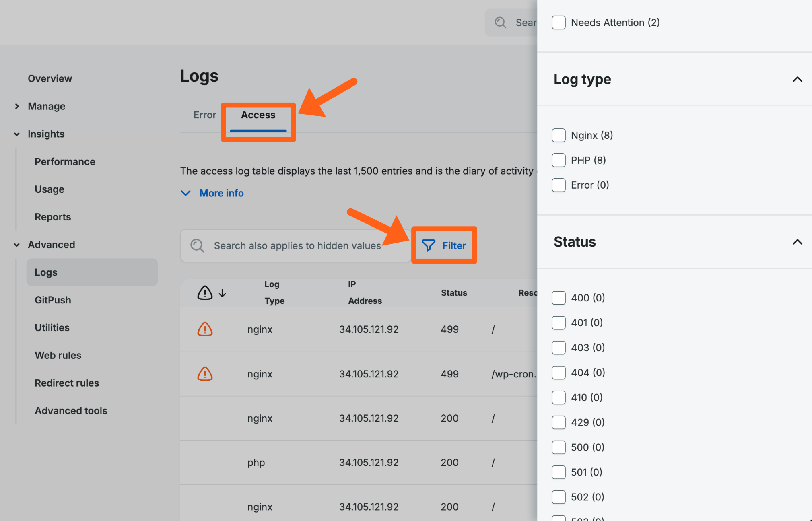The width and height of the screenshot is (812, 521).
Task: Open Redirect rules in sidebar
Action: click(x=67, y=383)
